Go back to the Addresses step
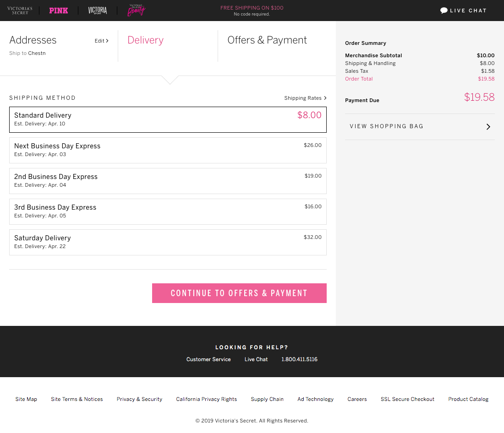Viewport: 504px width, 433px height. coord(33,40)
